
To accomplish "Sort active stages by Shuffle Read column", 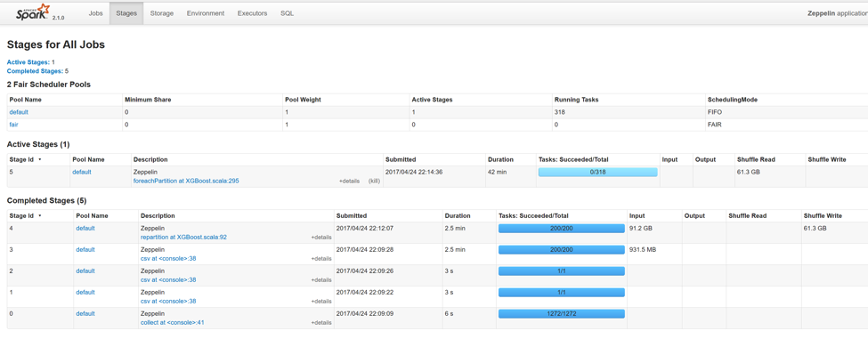I will [x=755, y=159].
